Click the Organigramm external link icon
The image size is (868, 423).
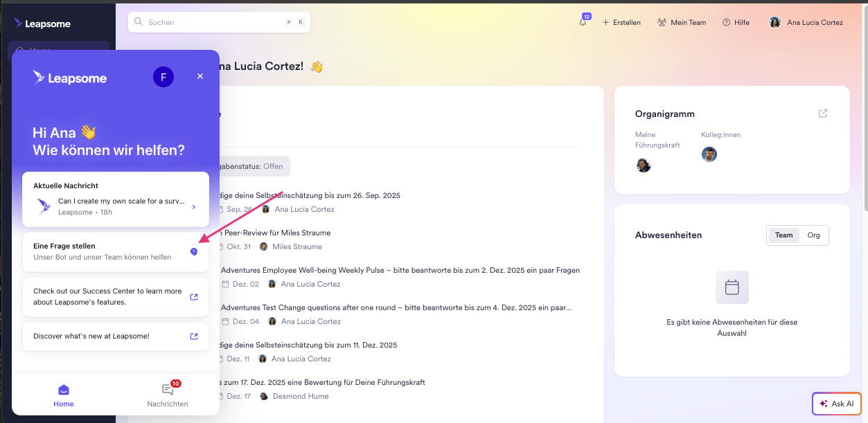pyautogui.click(x=823, y=114)
